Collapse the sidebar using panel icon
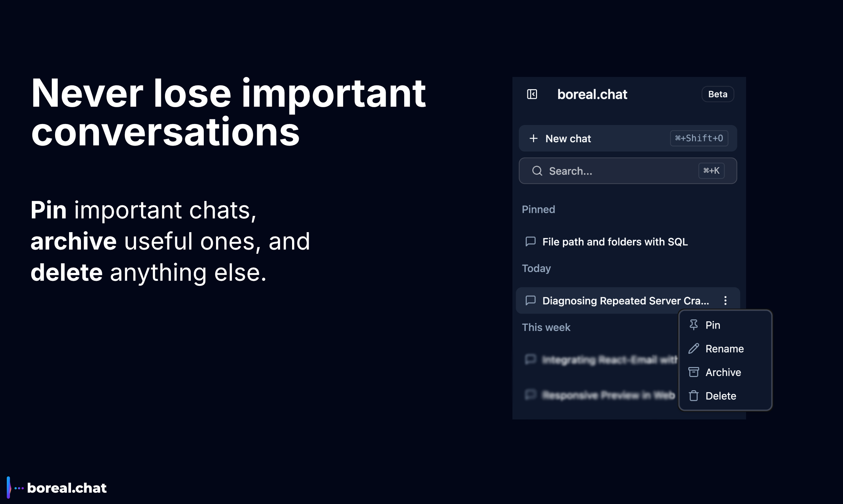Viewport: 843px width, 504px height. (x=532, y=94)
